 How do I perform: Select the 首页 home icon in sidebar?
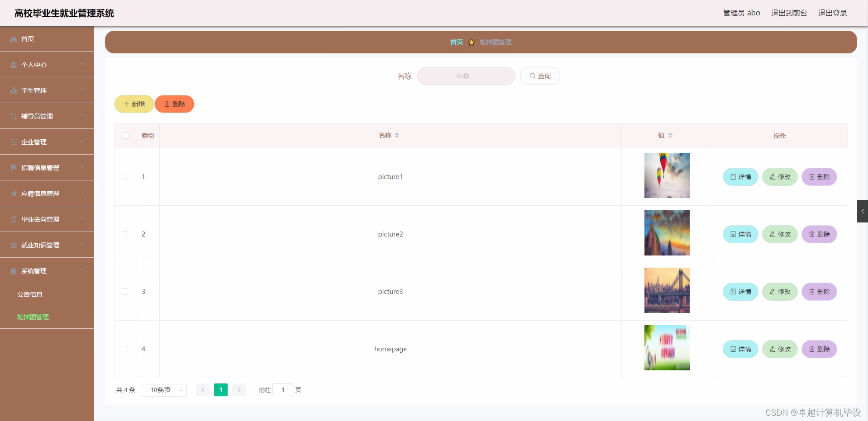pos(13,39)
